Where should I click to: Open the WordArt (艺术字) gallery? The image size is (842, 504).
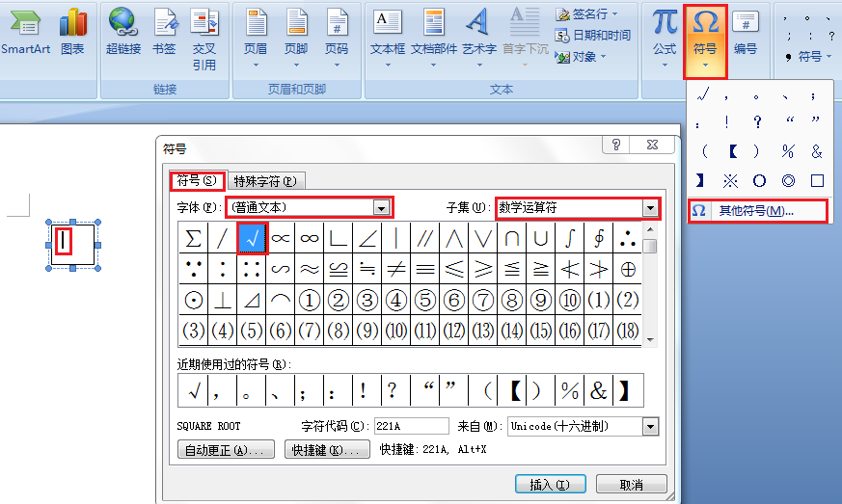[479, 38]
